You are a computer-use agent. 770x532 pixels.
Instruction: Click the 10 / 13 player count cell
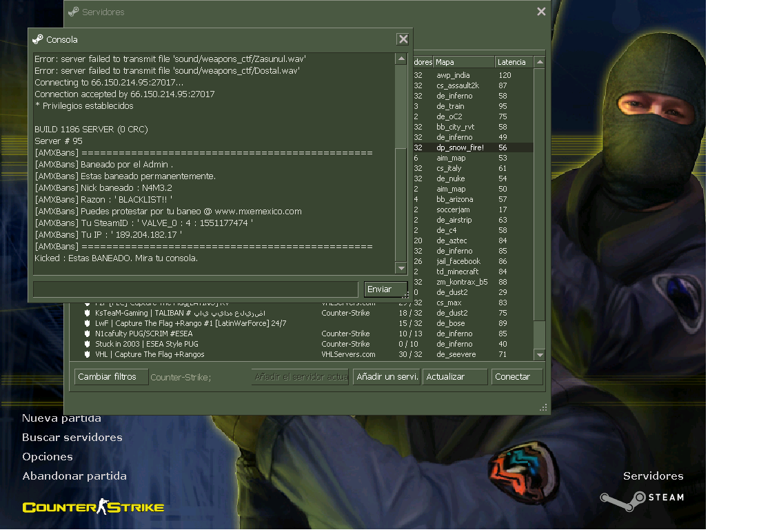[410, 334]
